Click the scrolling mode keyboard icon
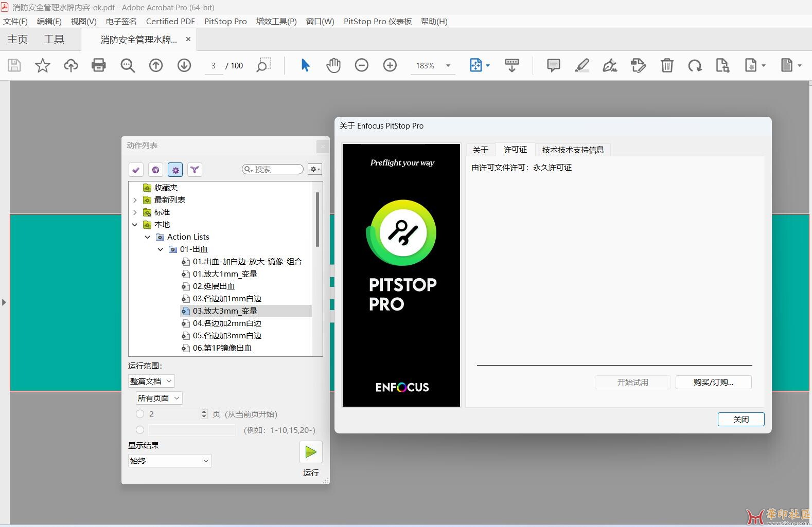This screenshot has width=812, height=527. (512, 65)
